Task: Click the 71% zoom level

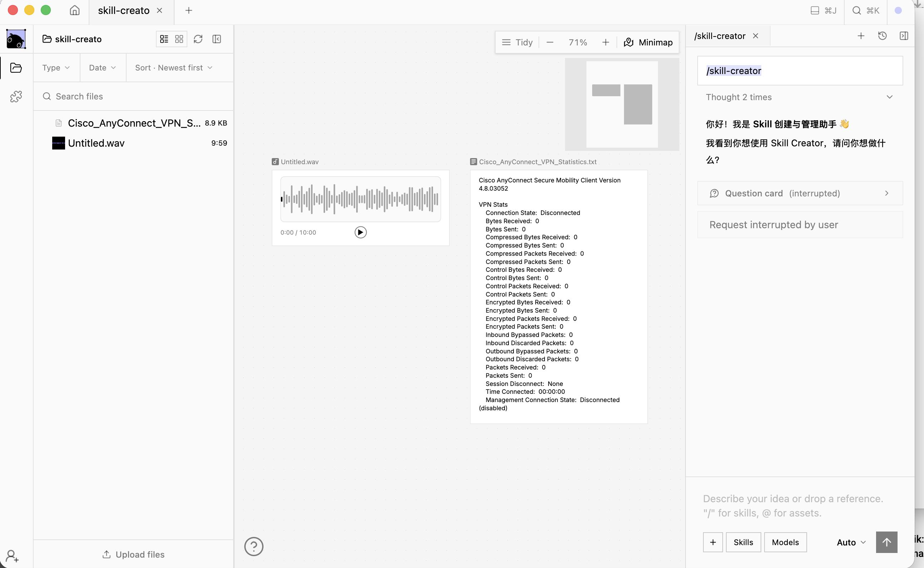Action: click(x=578, y=43)
